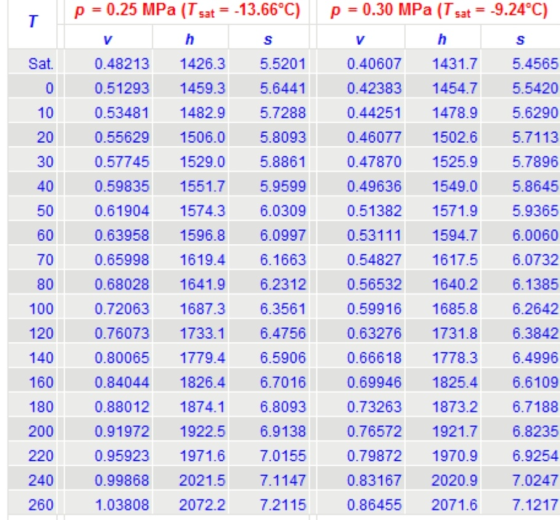Select the cell value 1459.3
Viewport: 560px width, 520px height.
(x=202, y=88)
